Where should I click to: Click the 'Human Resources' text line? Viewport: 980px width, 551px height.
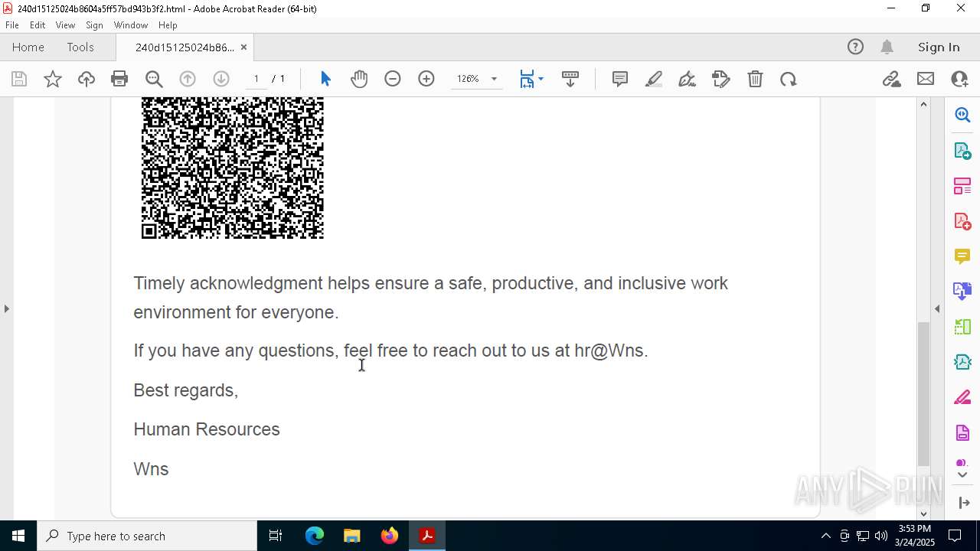click(207, 429)
